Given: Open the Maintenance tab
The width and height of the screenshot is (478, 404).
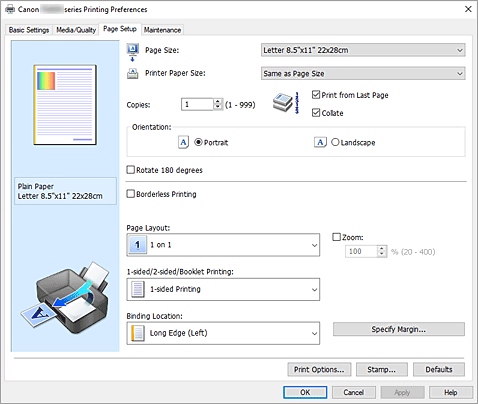Looking at the screenshot, I should (x=162, y=30).
